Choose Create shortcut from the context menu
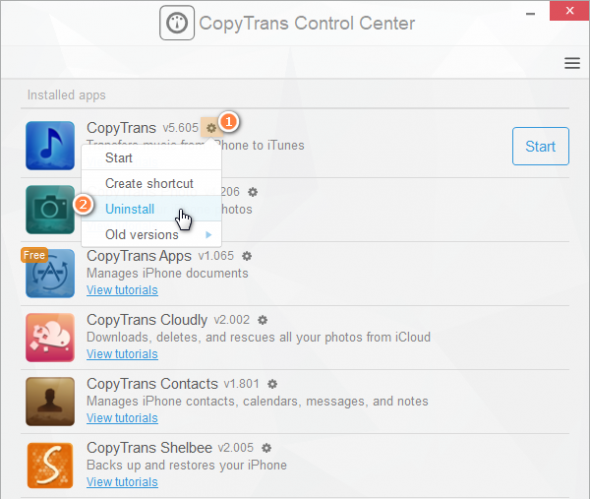The height and width of the screenshot is (499, 590). point(151,183)
